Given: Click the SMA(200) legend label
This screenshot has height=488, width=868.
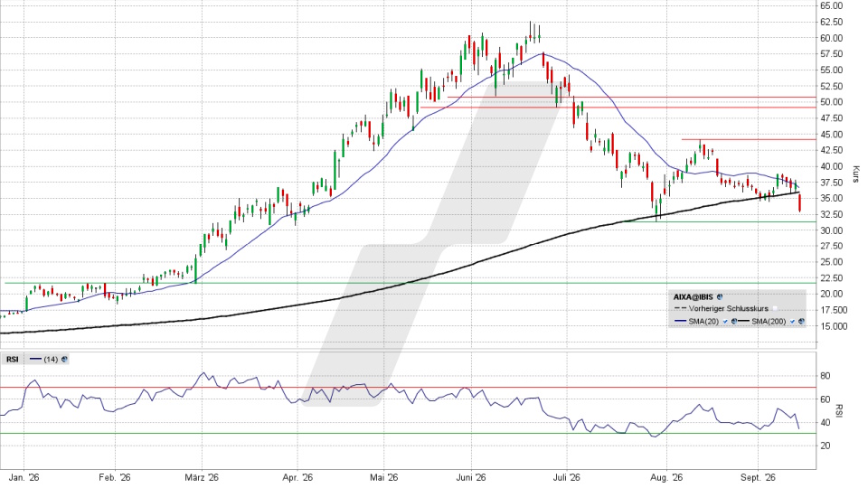Looking at the screenshot, I should tap(769, 322).
